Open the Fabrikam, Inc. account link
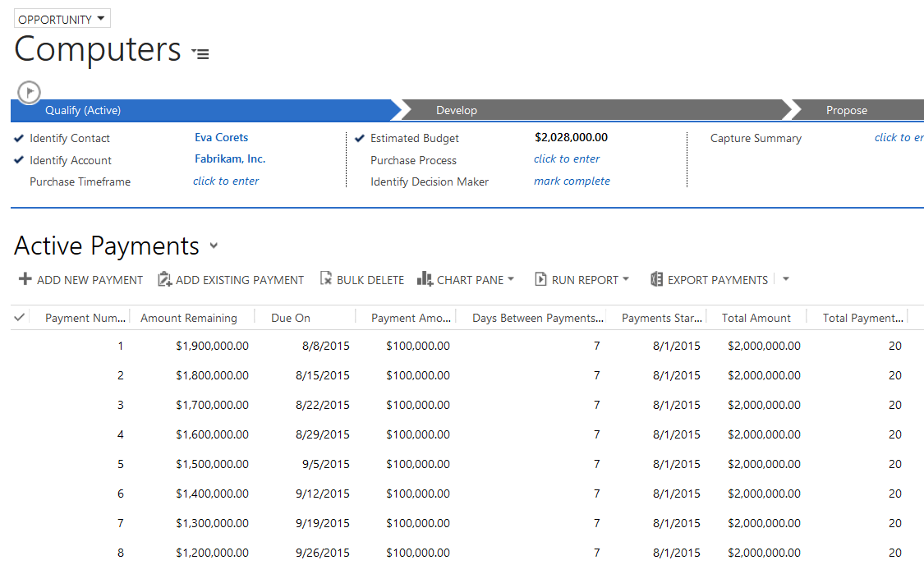This screenshot has height=574, width=924. pyautogui.click(x=227, y=159)
